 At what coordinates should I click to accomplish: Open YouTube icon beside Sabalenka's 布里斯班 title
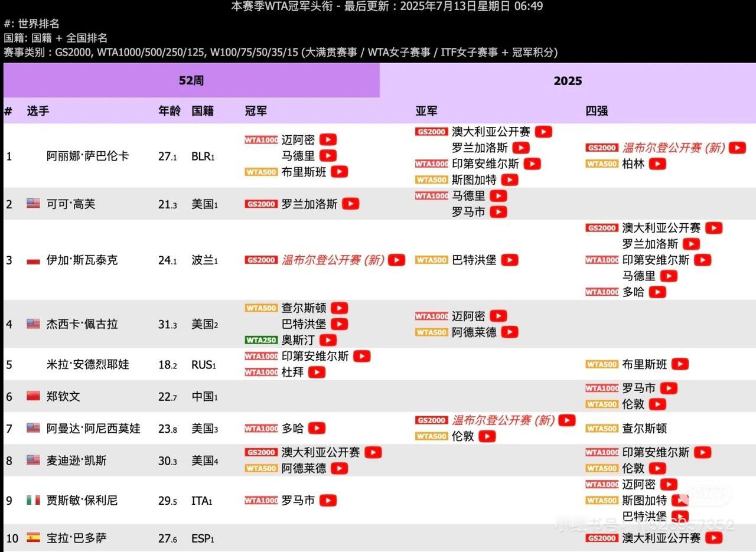pos(339,172)
